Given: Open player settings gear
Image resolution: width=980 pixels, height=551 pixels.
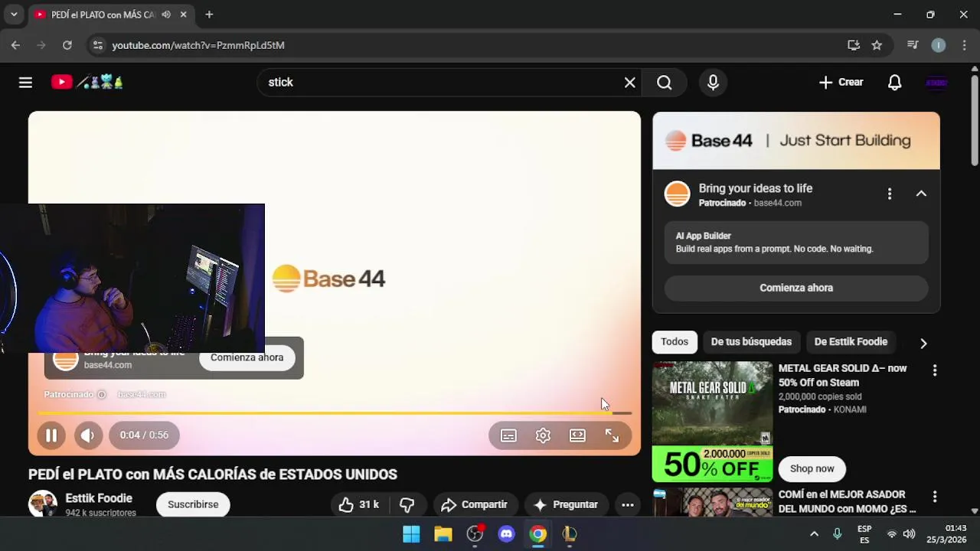Looking at the screenshot, I should [x=543, y=435].
